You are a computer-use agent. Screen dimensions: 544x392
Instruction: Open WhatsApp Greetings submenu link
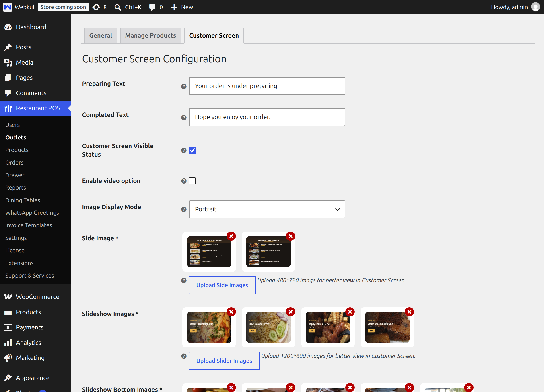click(32, 212)
